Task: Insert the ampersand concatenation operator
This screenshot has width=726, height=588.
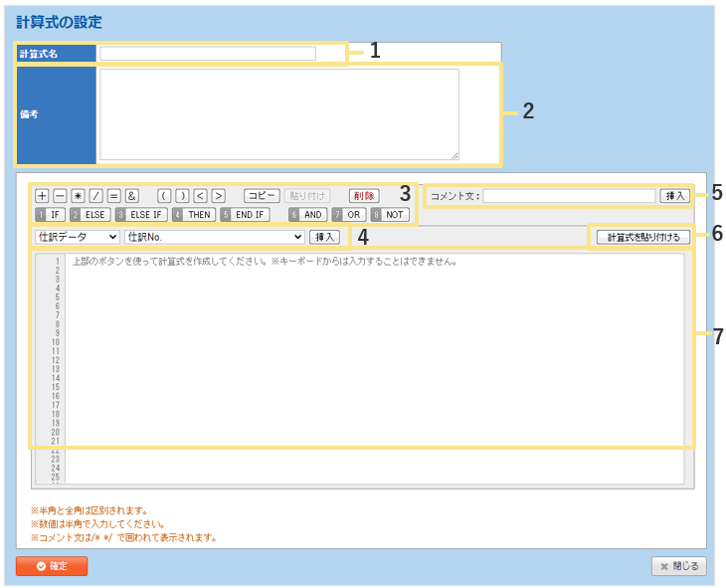Action: pos(131,196)
